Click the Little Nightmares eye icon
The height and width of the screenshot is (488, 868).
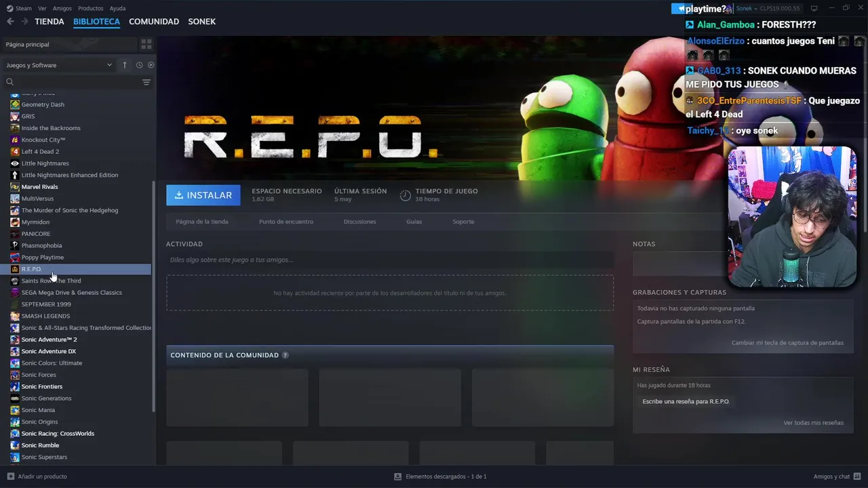click(15, 163)
